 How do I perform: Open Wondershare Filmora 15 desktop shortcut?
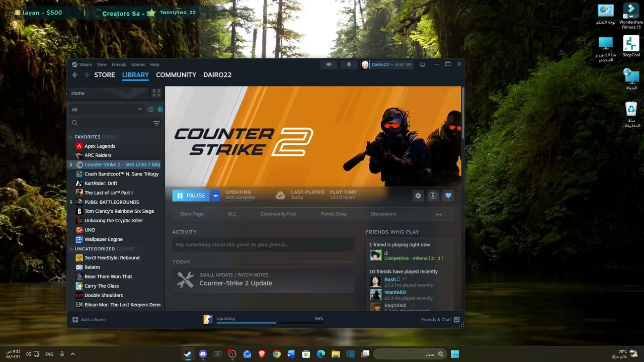click(631, 16)
